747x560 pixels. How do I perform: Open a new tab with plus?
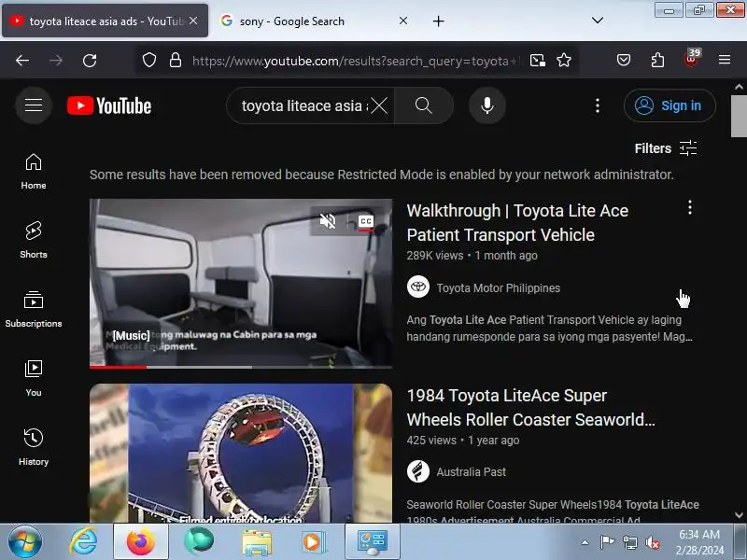pyautogui.click(x=438, y=21)
